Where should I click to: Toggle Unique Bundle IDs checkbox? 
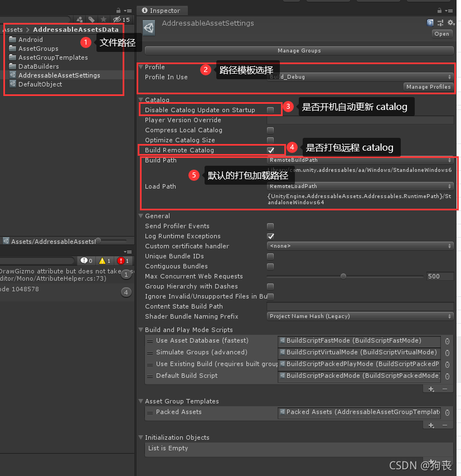click(x=270, y=257)
